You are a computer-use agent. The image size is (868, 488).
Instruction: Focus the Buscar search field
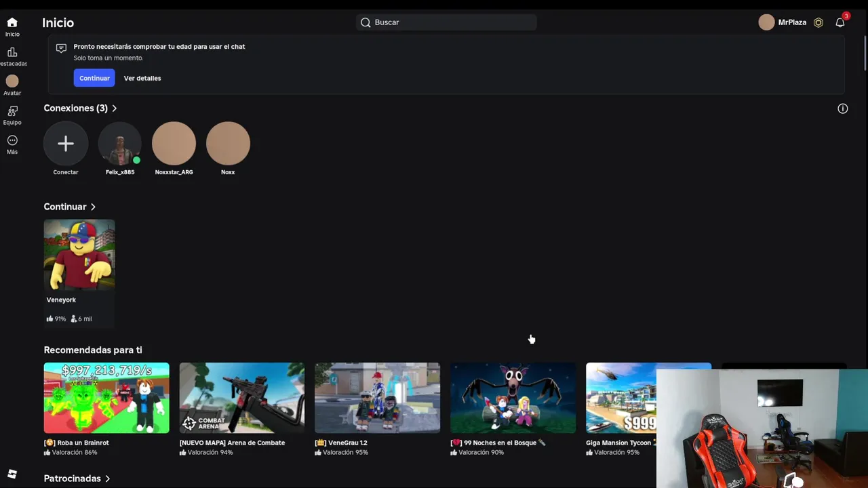coord(446,22)
